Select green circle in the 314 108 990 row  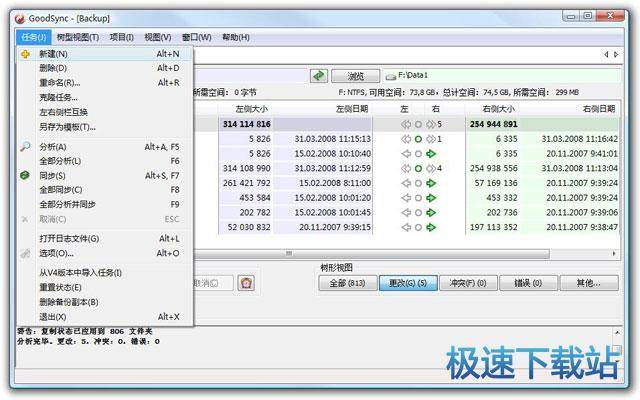coord(418,169)
